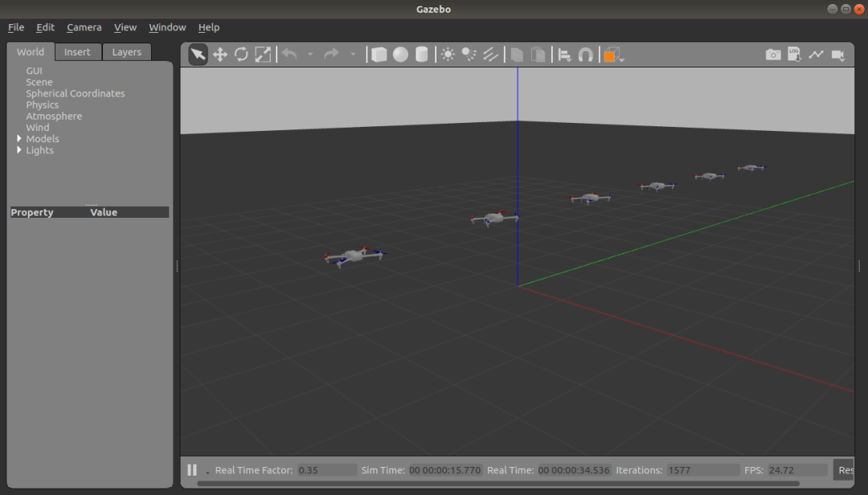Add a directional light
Image resolution: width=868 pixels, height=495 pixels.
(490, 55)
